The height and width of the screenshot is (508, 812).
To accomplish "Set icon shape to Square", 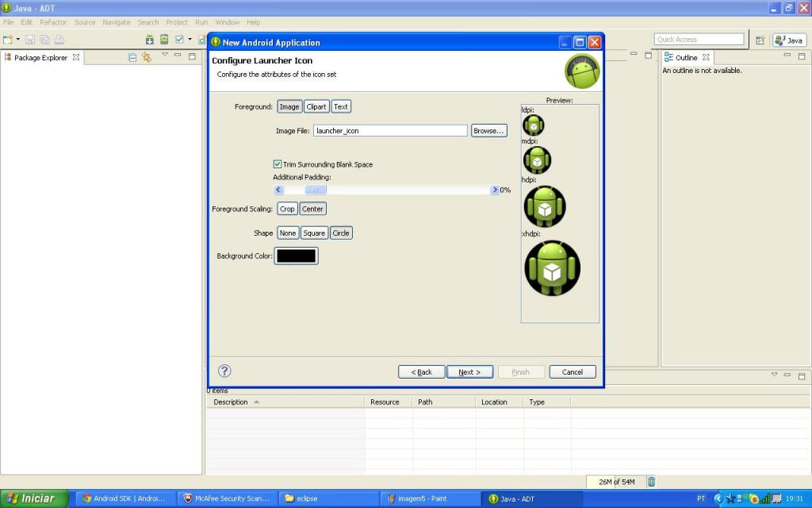I will (x=314, y=233).
